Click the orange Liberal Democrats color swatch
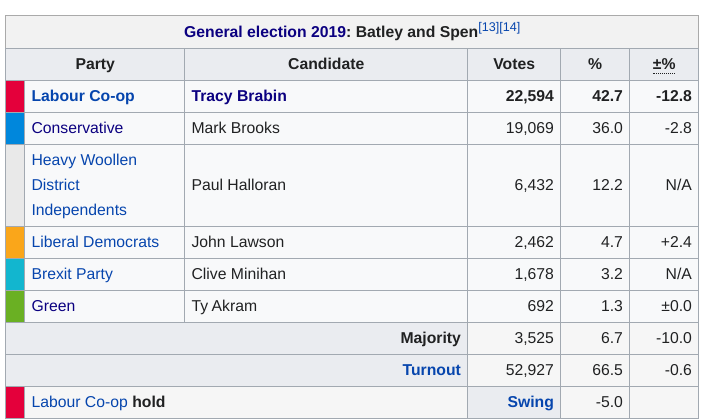Image resolution: width=703 pixels, height=419 pixels. [x=15, y=242]
